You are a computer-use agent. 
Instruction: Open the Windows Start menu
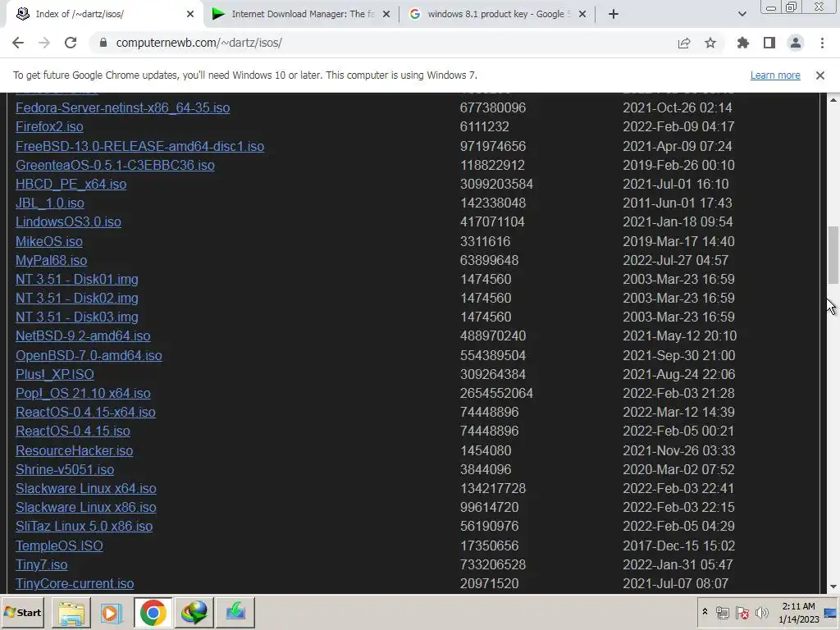pos(22,612)
